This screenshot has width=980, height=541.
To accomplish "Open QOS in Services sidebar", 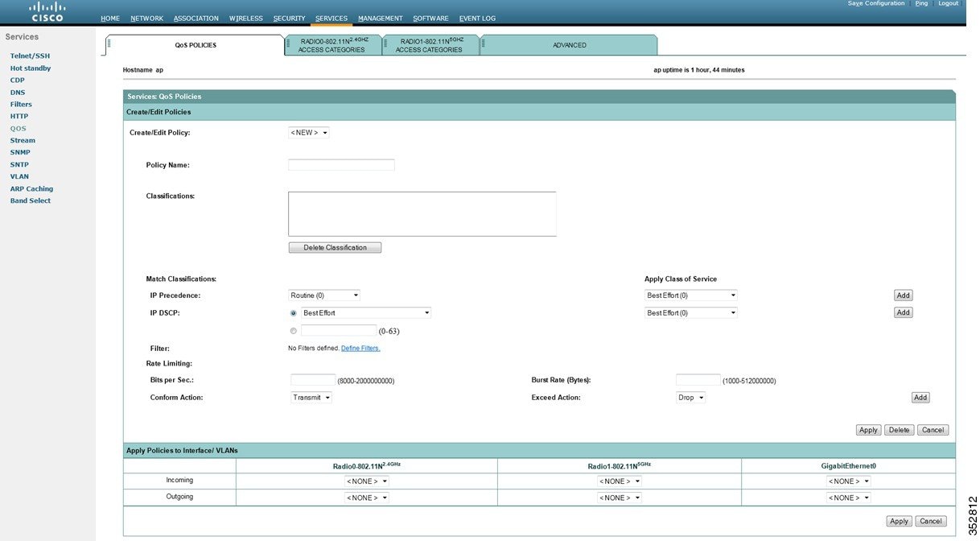I will (x=18, y=129).
